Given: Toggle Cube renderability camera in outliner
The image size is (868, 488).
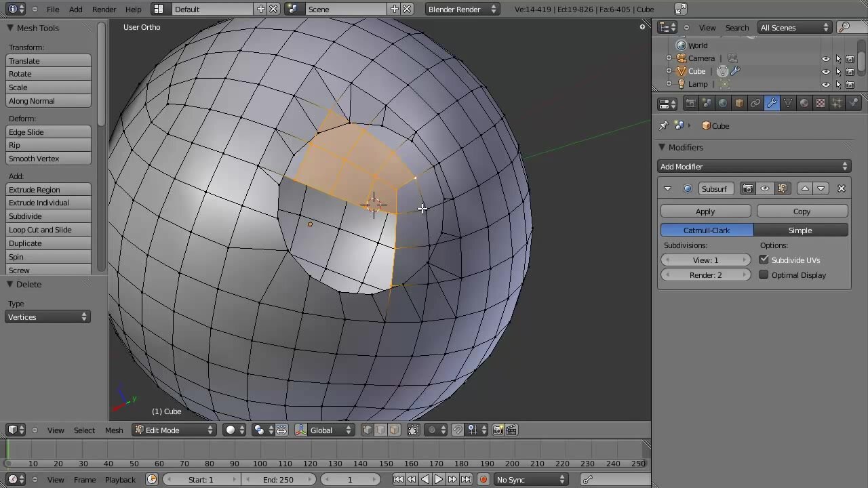Looking at the screenshot, I should pos(850,71).
